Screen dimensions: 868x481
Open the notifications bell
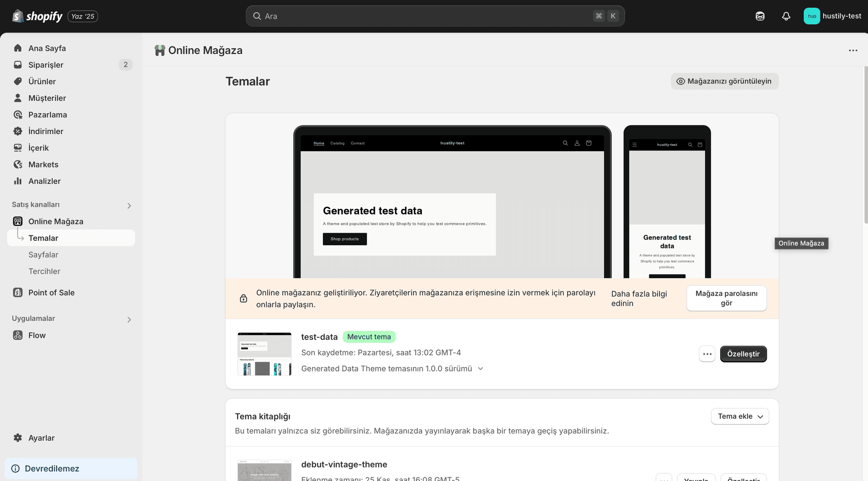[x=786, y=16]
